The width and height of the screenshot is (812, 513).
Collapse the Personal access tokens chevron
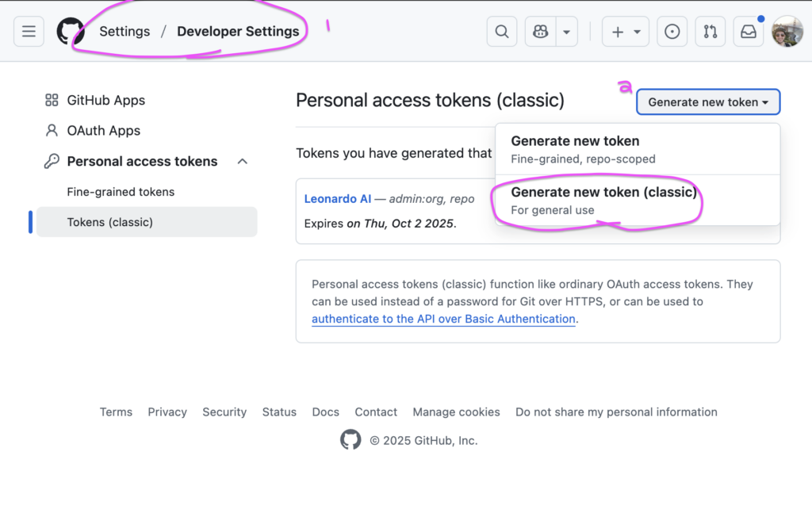[243, 162]
